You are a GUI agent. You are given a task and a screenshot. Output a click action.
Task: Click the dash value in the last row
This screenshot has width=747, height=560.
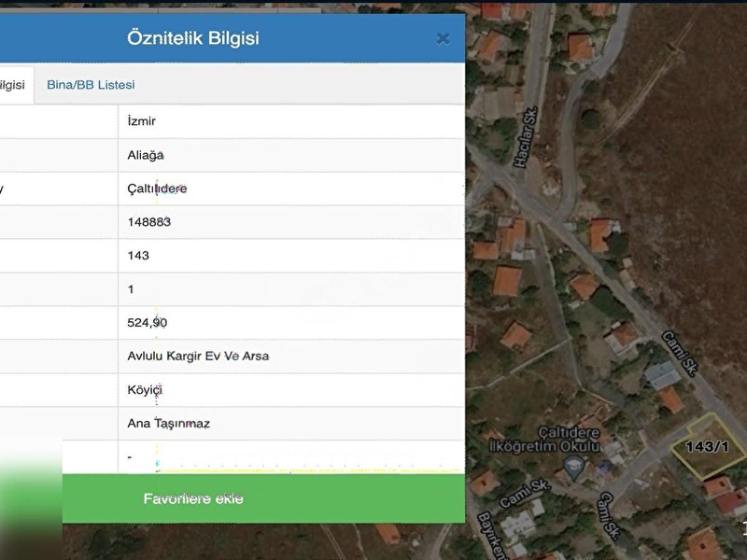coord(131,456)
